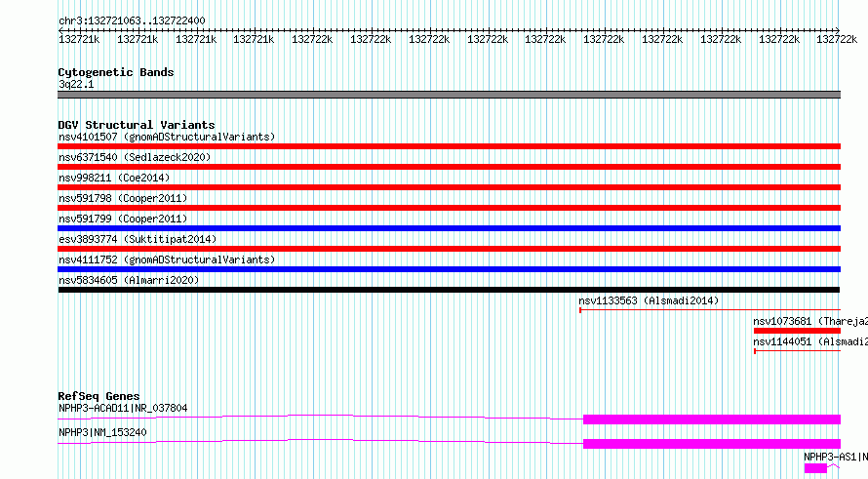Open the RefSeq Genes track heading
The image size is (868, 479).
(x=99, y=396)
